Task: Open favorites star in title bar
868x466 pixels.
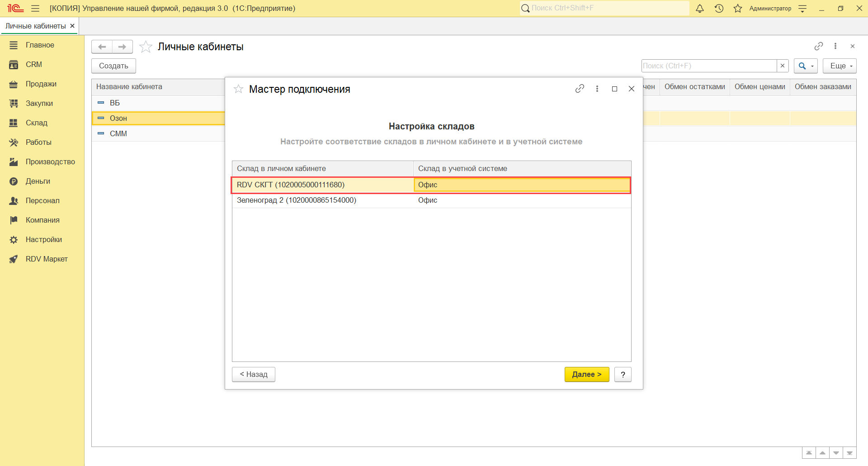Action: coord(738,8)
